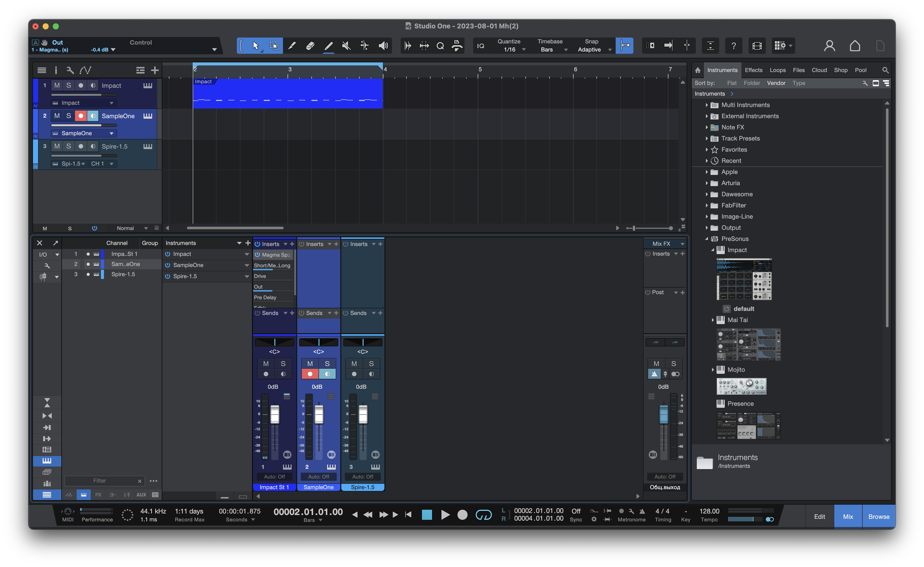Solo the Spire-1.5 track
This screenshot has width=924, height=567.
pyautogui.click(x=69, y=146)
